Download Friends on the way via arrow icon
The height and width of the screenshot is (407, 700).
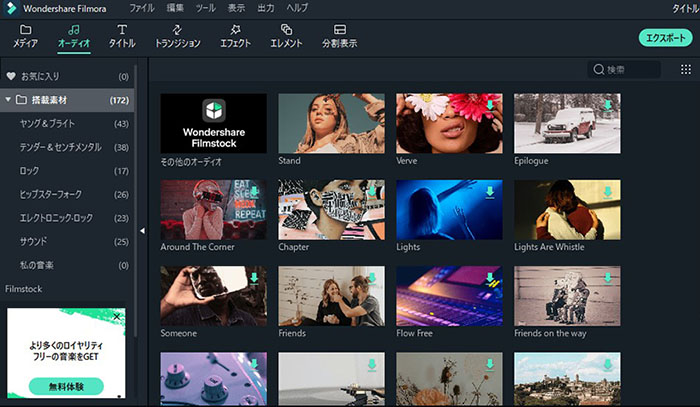pyautogui.click(x=608, y=278)
